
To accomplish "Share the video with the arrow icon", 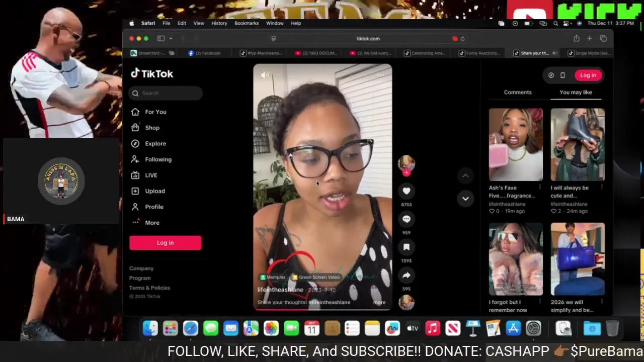I will tap(407, 275).
